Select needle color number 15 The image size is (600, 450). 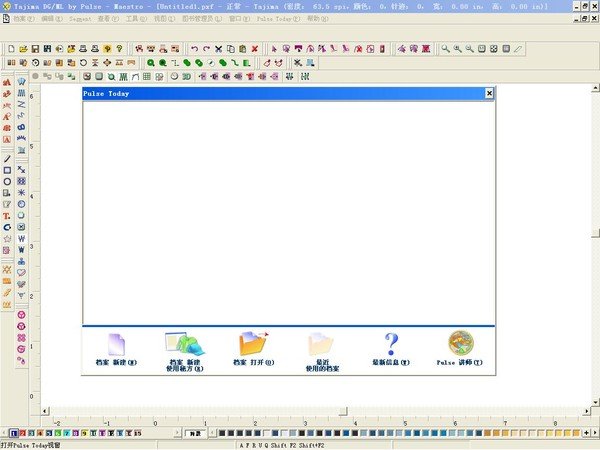pos(138,433)
